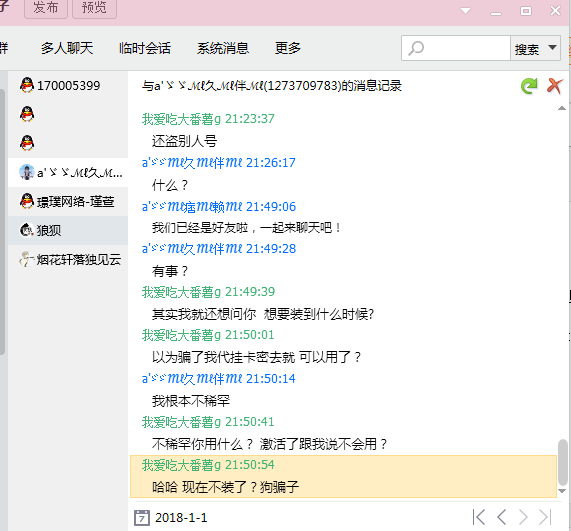Select contact 170005399 in the list
This screenshot has height=531, width=571.
click(x=68, y=85)
